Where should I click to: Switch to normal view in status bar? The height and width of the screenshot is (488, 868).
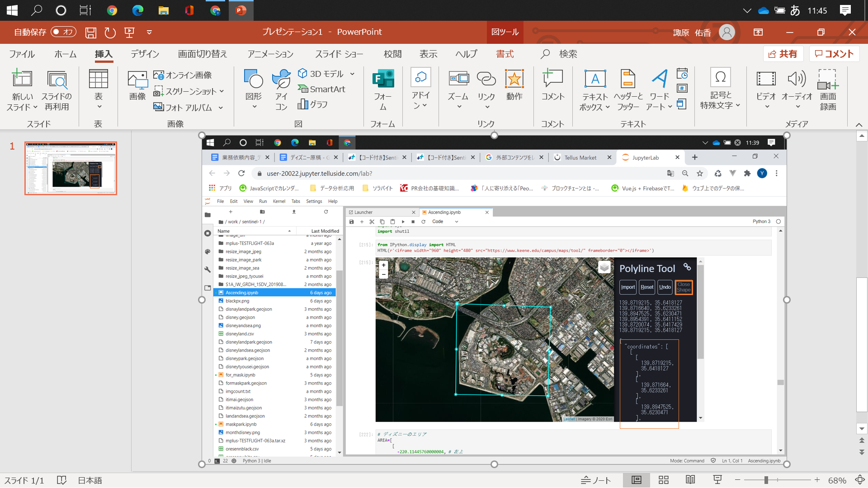637,480
